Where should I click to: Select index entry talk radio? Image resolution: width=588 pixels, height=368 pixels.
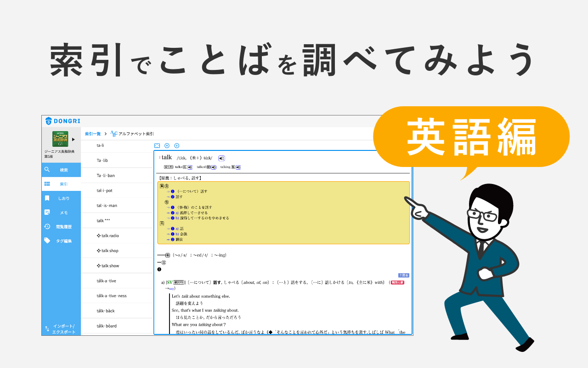pyautogui.click(x=117, y=236)
